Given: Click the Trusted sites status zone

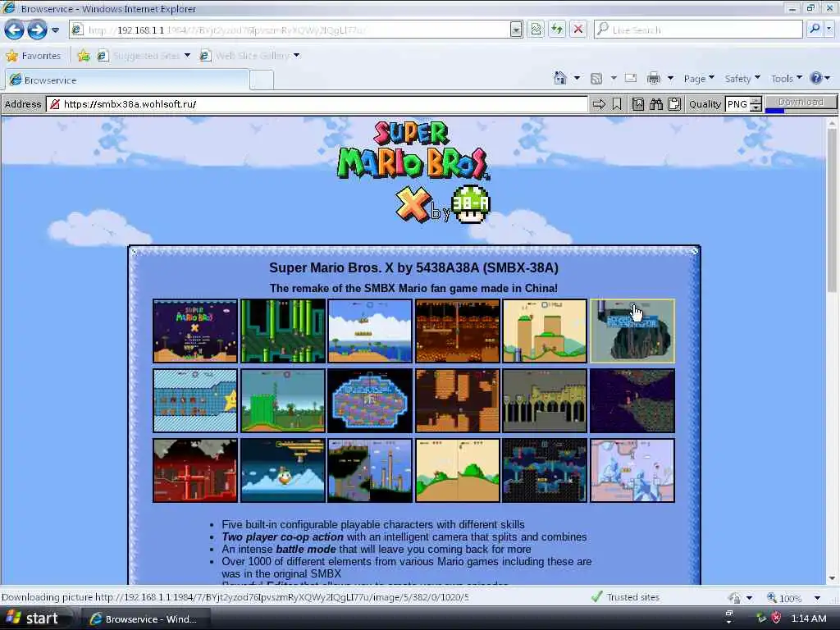Looking at the screenshot, I should click(626, 597).
